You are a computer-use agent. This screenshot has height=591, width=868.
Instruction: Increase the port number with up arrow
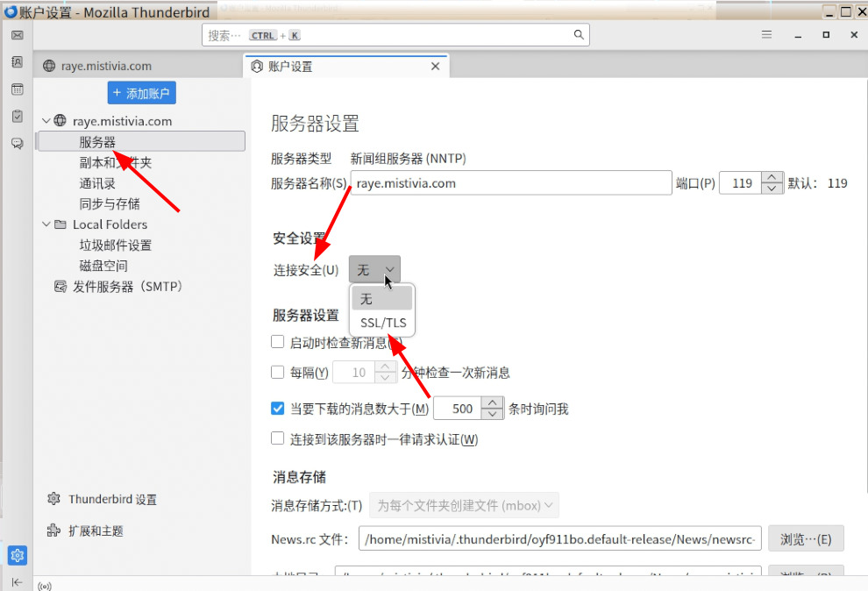pyautogui.click(x=772, y=178)
